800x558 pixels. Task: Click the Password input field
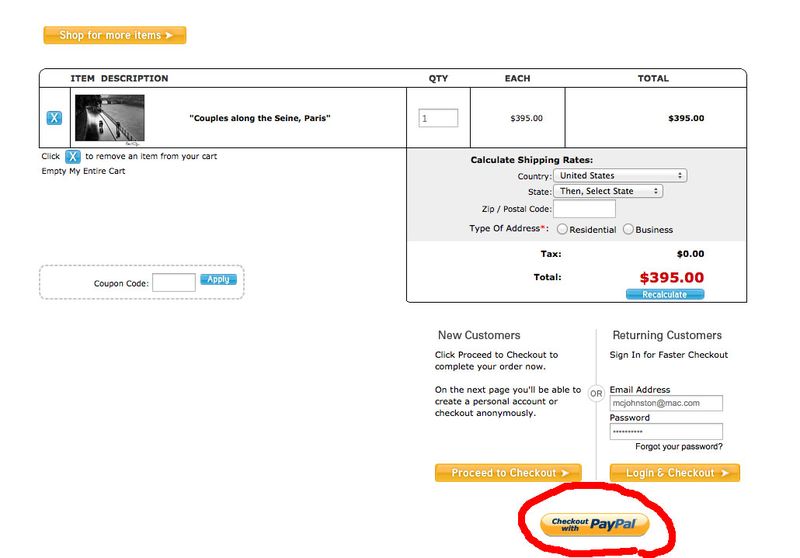(x=665, y=432)
